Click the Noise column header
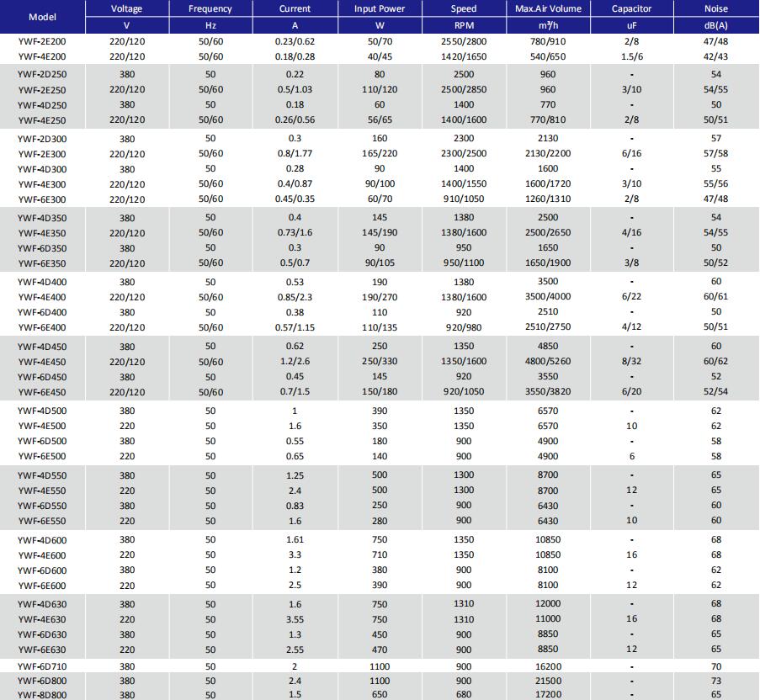 point(716,9)
